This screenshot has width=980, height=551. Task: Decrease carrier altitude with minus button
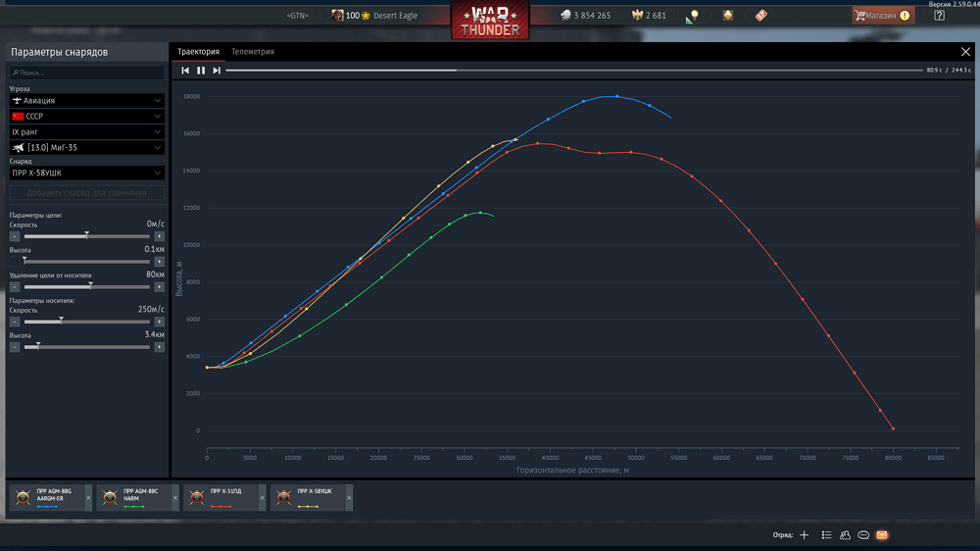[15, 347]
